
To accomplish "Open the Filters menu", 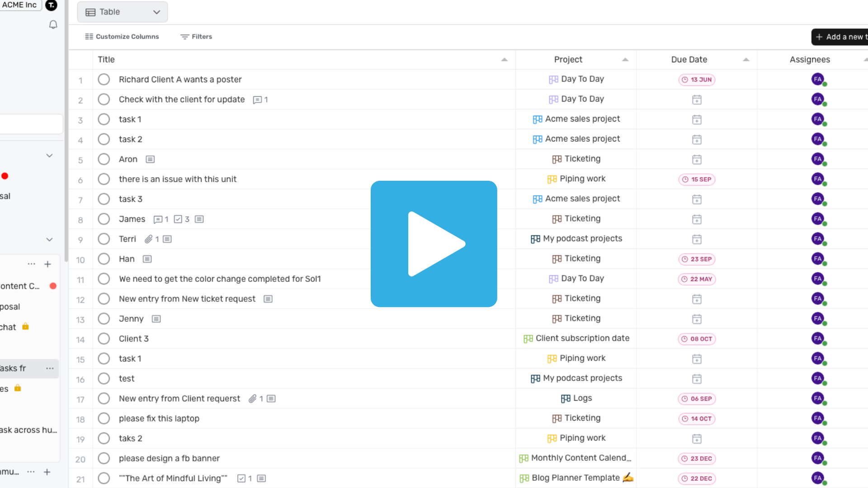I will [196, 37].
